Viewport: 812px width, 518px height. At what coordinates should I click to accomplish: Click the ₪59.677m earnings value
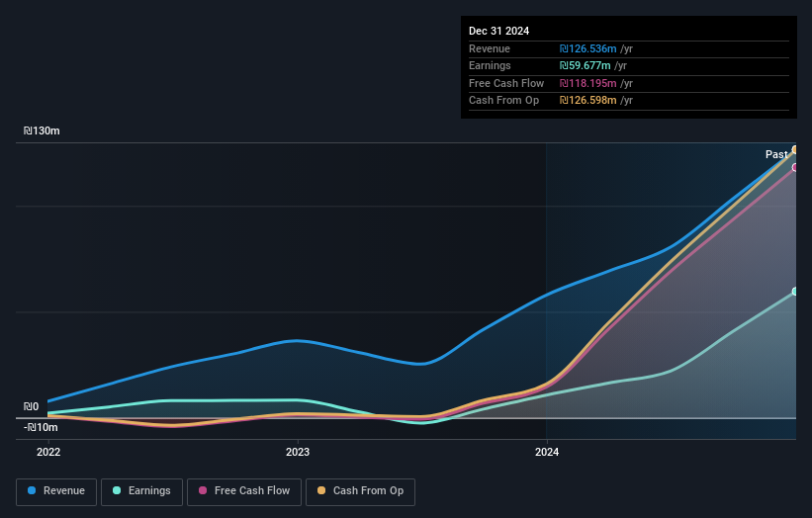pyautogui.click(x=585, y=65)
